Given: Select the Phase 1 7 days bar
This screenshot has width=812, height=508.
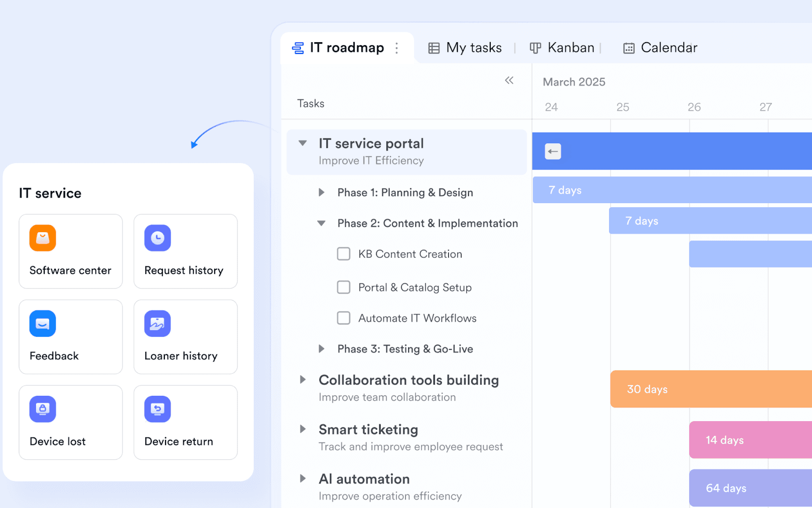Looking at the screenshot, I should (672, 190).
